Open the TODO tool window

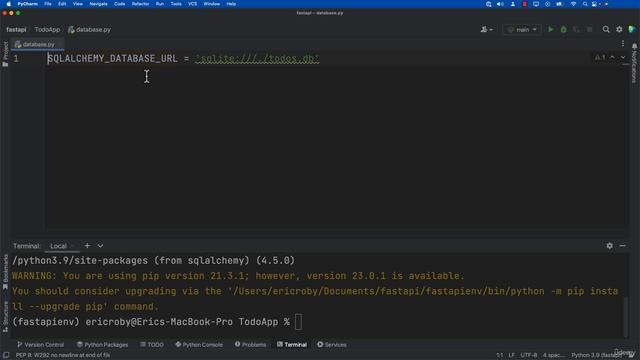[152, 344]
